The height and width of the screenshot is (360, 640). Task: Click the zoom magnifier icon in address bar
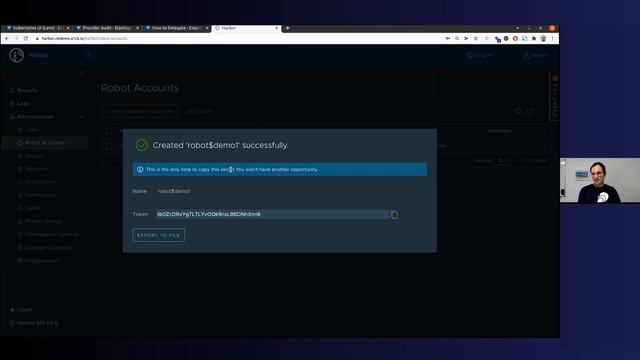point(457,38)
